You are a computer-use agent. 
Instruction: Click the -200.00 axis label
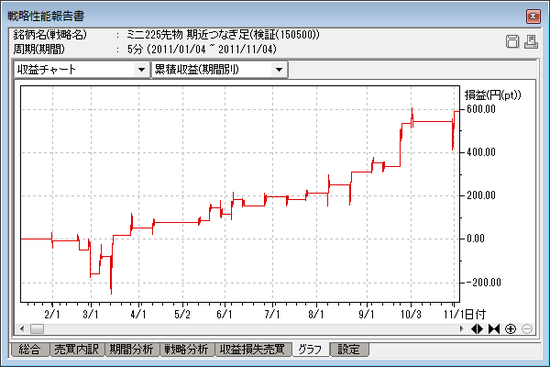(484, 282)
